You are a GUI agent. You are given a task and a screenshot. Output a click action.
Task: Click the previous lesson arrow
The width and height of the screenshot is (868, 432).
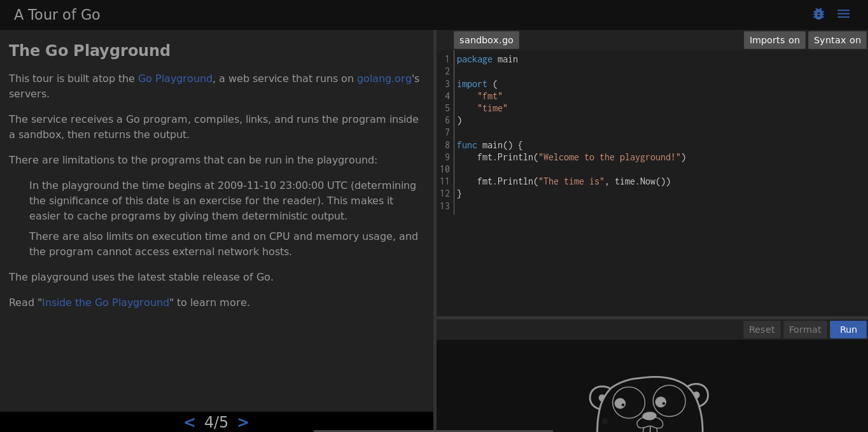coord(189,422)
